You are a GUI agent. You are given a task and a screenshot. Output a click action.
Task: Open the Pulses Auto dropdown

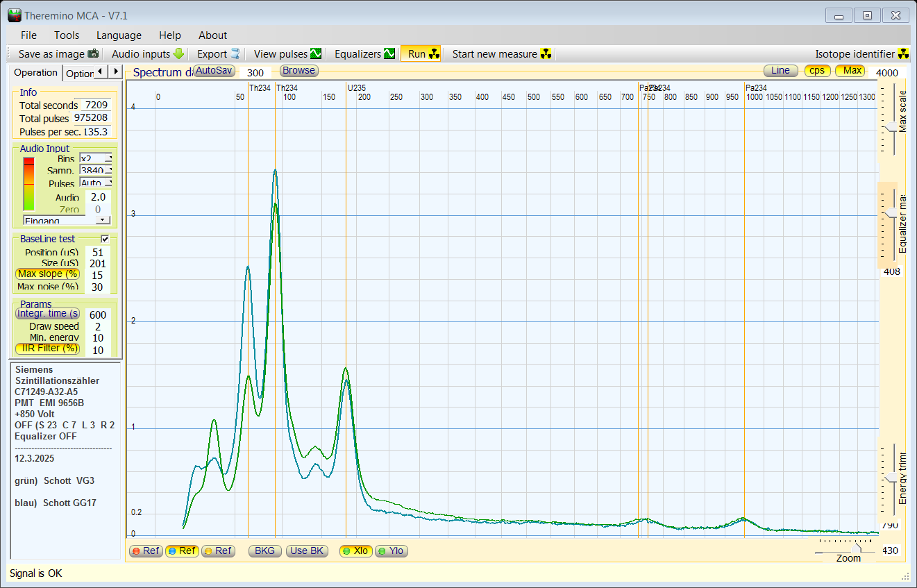pos(96,183)
